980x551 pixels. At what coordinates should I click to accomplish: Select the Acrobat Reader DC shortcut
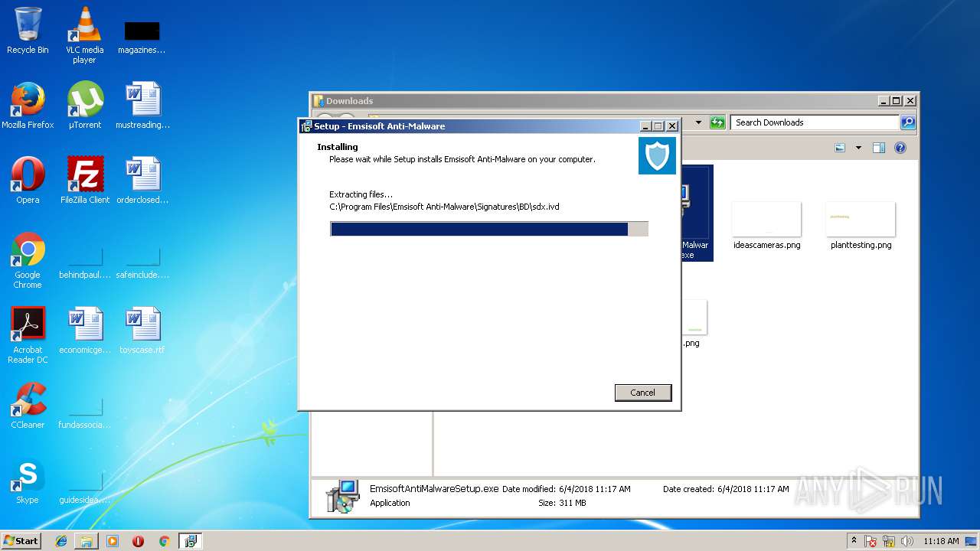(28, 335)
